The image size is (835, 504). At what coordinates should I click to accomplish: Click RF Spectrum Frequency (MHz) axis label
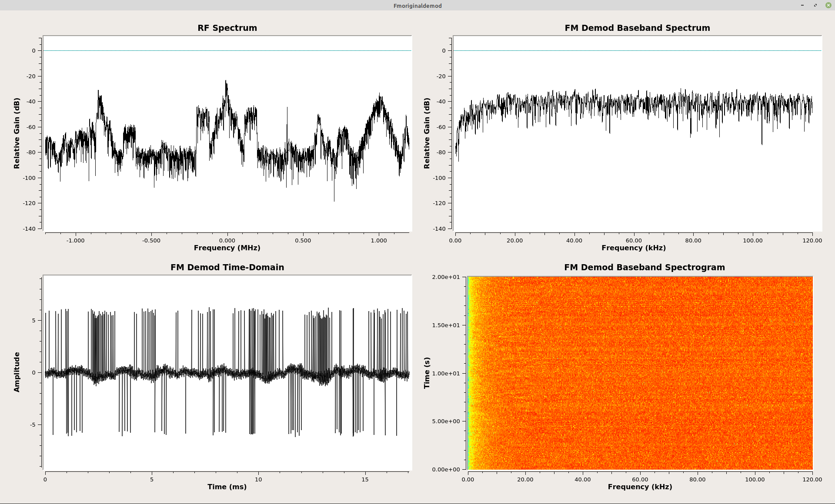(x=227, y=248)
